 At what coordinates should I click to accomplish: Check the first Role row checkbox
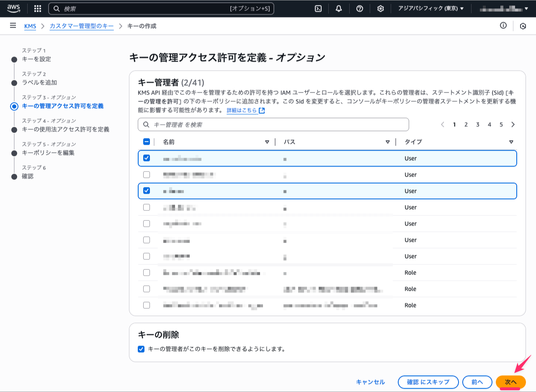147,272
